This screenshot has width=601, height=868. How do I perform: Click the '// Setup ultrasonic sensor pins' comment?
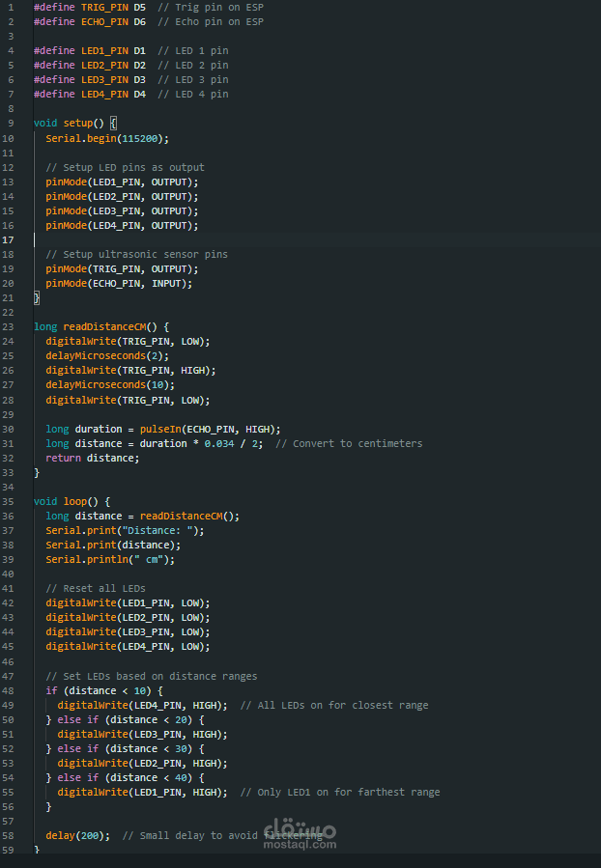(x=136, y=254)
